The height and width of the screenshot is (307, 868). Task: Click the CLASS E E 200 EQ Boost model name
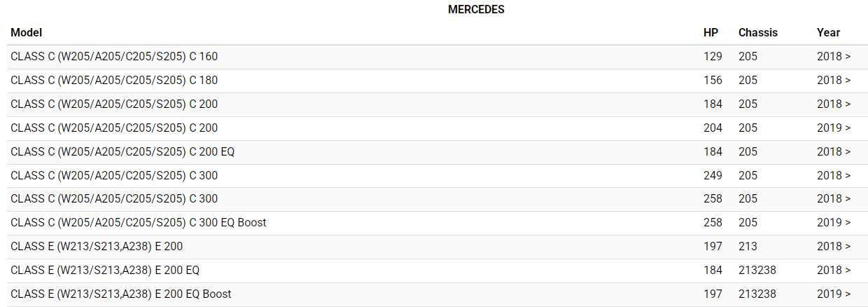(x=121, y=294)
